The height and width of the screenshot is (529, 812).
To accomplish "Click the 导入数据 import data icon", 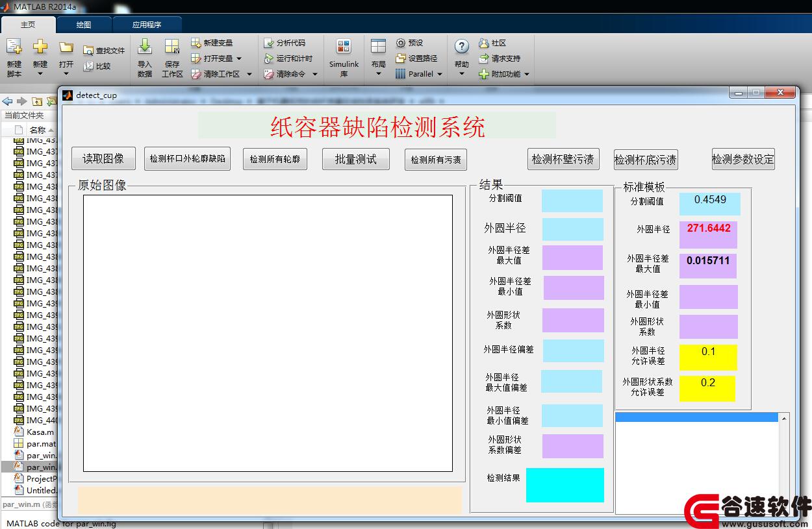I will [145, 47].
